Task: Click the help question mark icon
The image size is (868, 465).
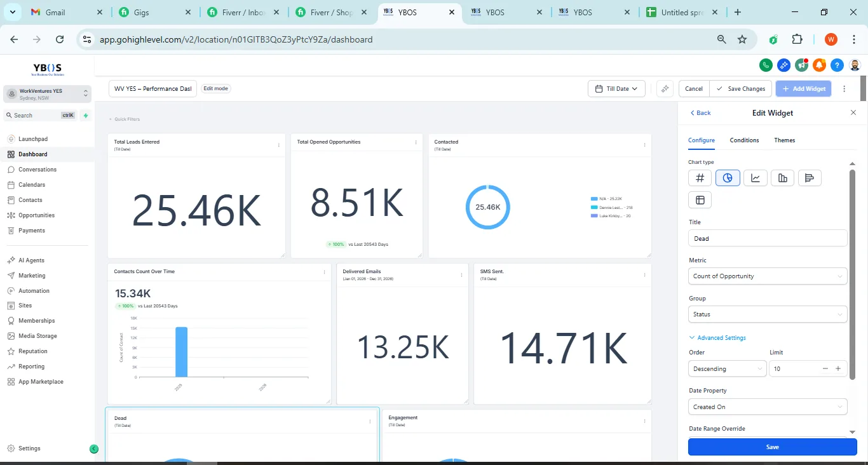Action: [837, 65]
